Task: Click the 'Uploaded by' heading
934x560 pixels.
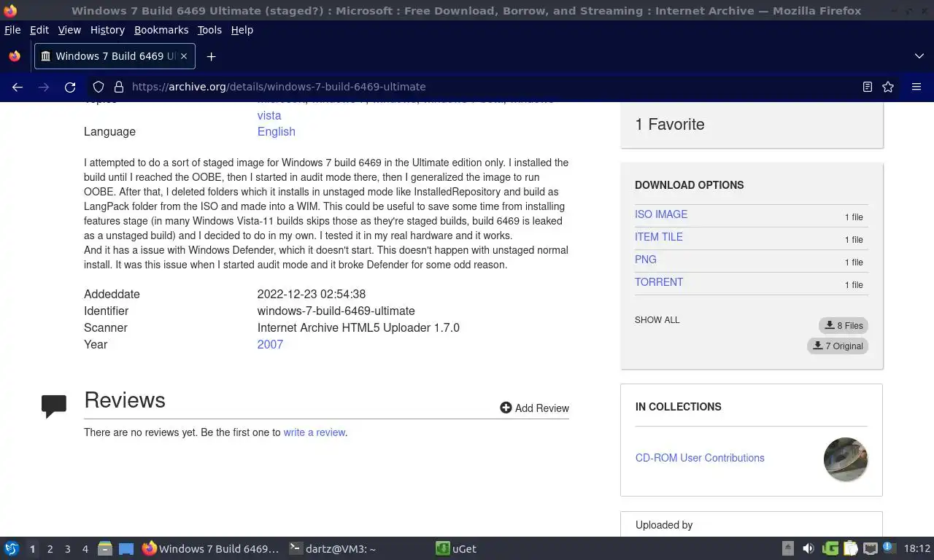Action: [664, 525]
